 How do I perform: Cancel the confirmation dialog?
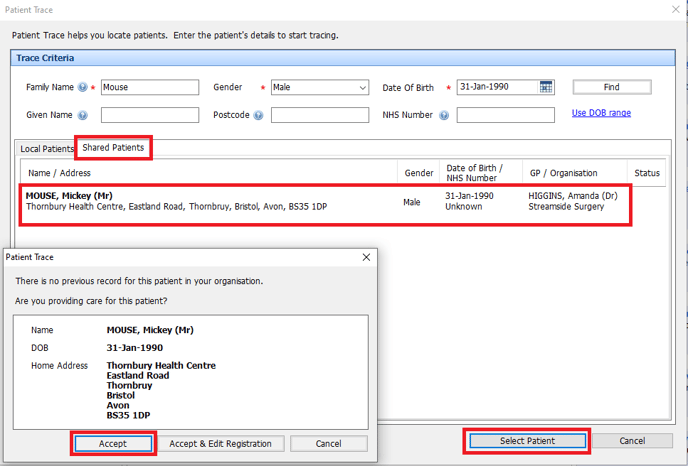(x=328, y=443)
